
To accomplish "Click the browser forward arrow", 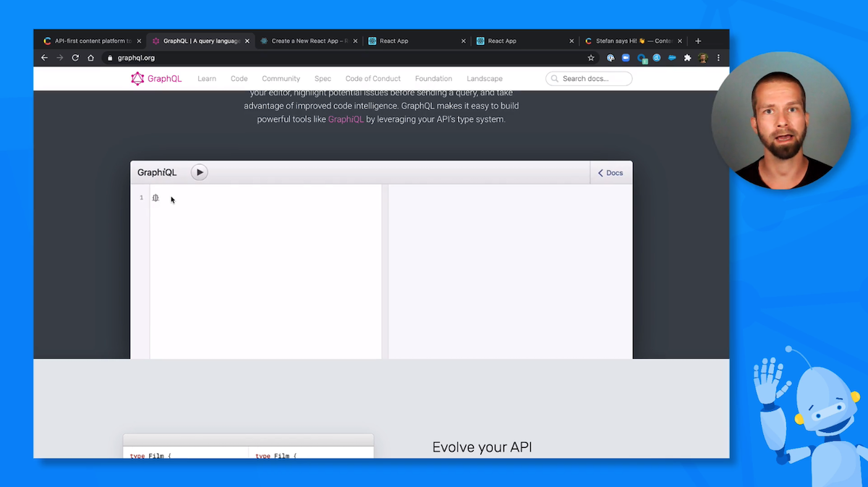I will point(60,58).
